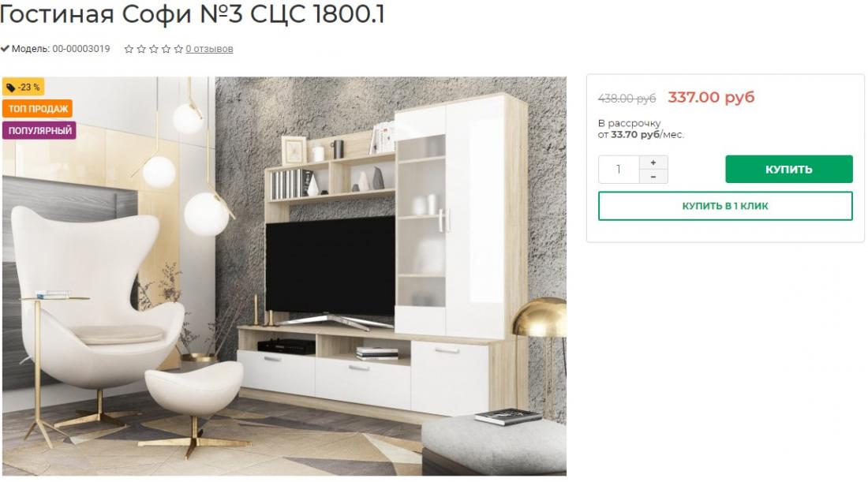The image size is (868, 482).
Task: Click the fifth rating star
Action: point(178,49)
